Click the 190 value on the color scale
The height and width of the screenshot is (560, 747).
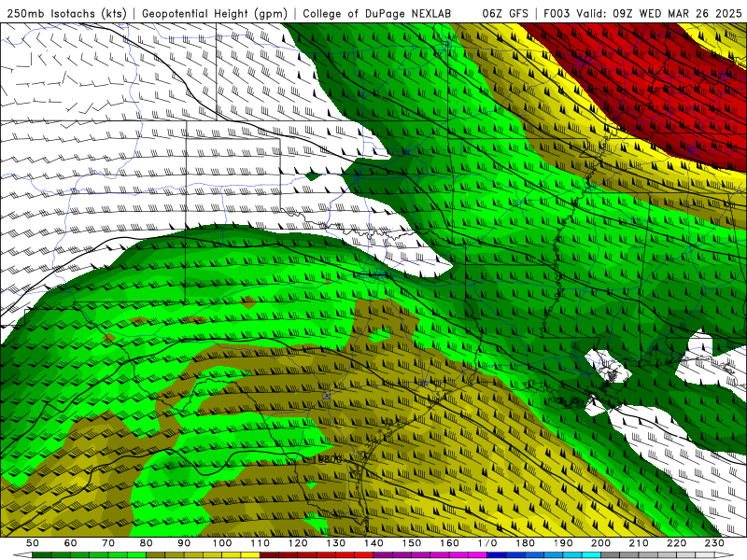coord(563,543)
